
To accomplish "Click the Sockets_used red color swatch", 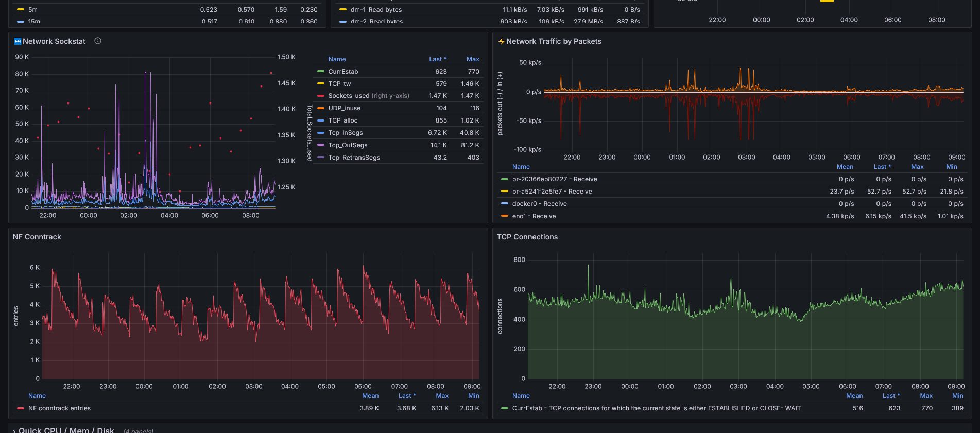I will coord(320,96).
